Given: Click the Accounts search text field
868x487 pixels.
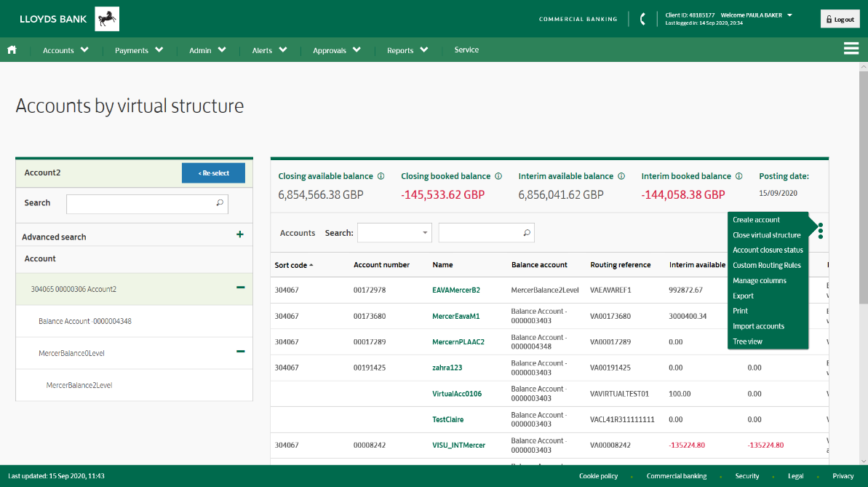Looking at the screenshot, I should 486,233.
